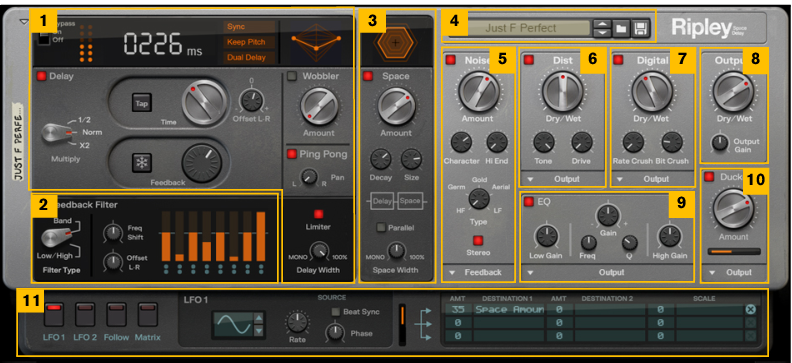Toggle the Dual Delay button
Screen dimensions: 792x363
click(x=250, y=57)
